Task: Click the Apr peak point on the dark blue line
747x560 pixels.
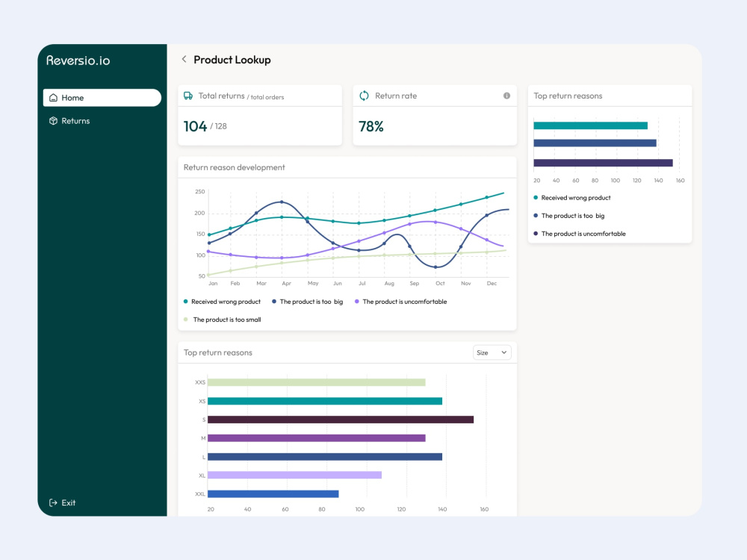Action: (x=282, y=202)
